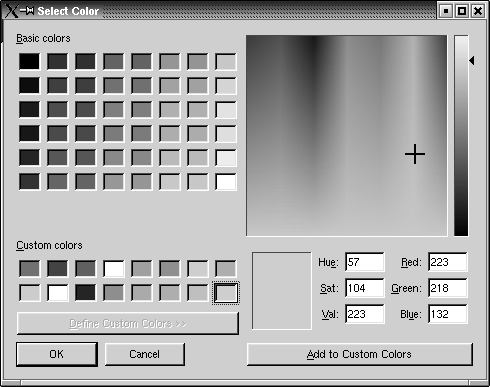
Task: Click inside the Val value field
Action: pos(365,314)
